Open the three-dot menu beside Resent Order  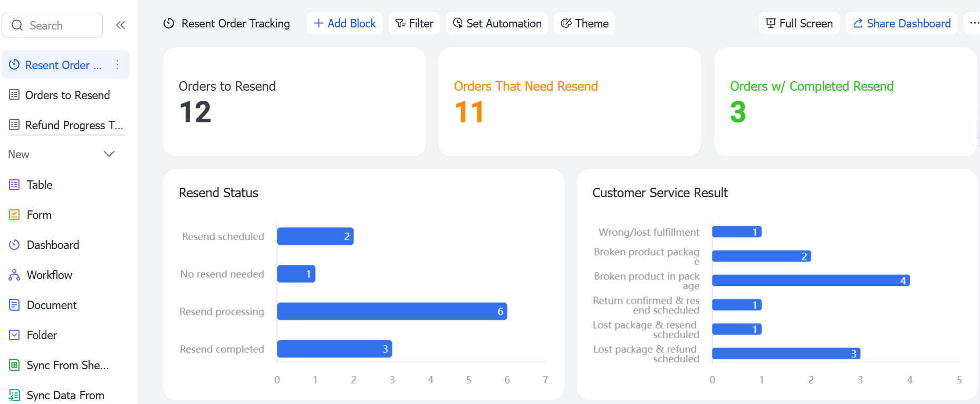point(117,65)
